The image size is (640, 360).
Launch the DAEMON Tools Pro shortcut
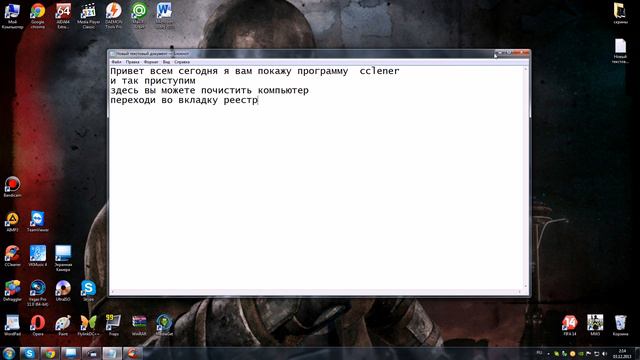(113, 16)
